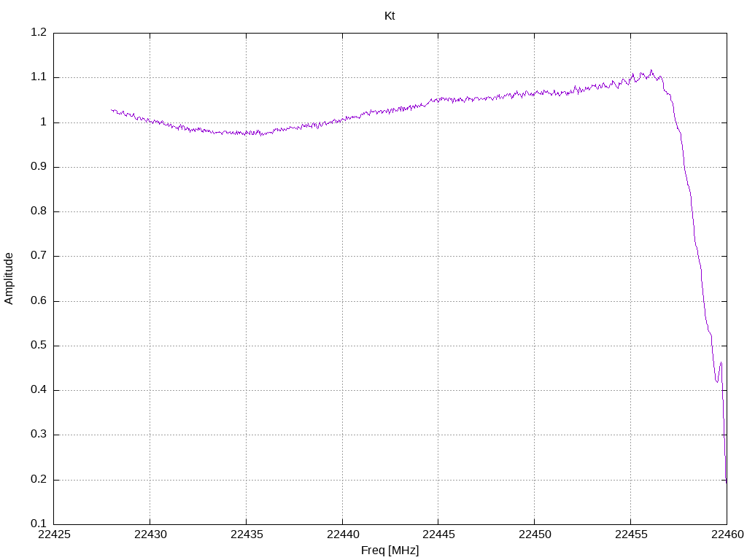Click x-axis tick label 22460
The image size is (747, 560).
coord(727,534)
